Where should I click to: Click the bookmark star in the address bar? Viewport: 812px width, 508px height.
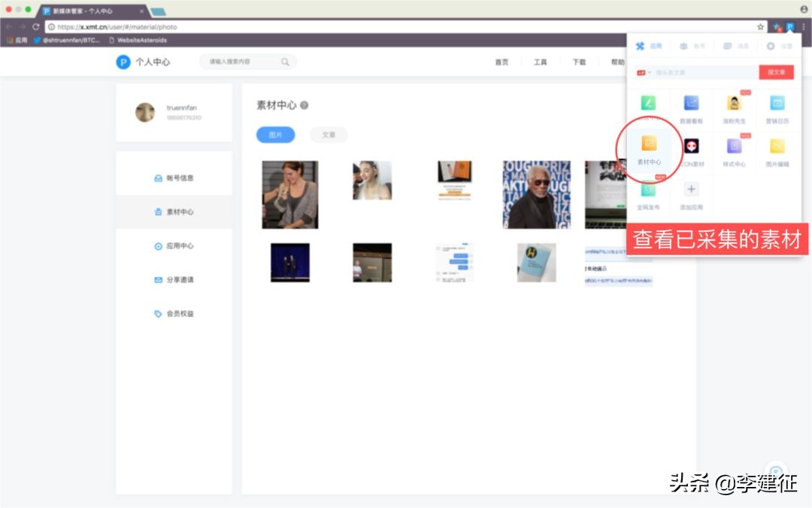[x=762, y=26]
